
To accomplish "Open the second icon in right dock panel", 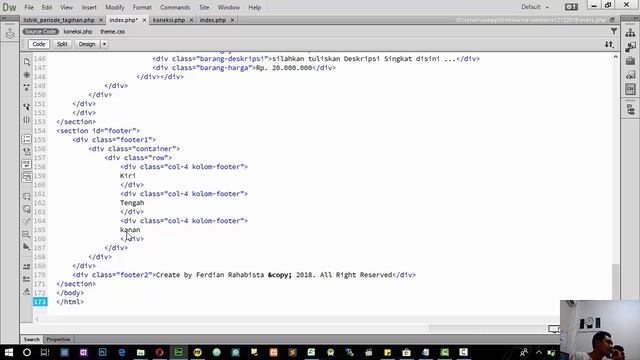I will click(x=630, y=47).
